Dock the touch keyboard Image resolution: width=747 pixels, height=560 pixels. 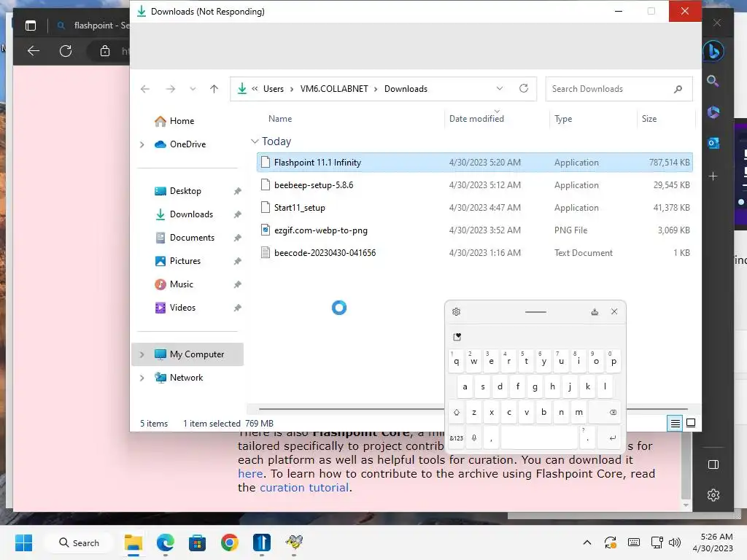(x=595, y=312)
